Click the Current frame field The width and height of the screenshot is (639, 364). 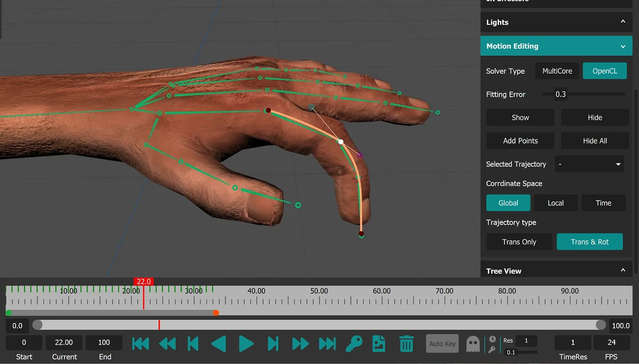click(64, 342)
